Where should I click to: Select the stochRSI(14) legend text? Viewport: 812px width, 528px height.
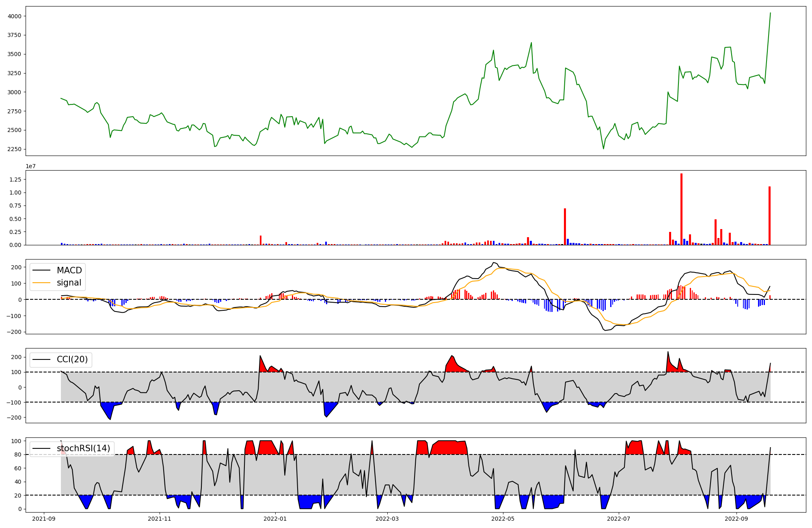[x=83, y=448]
